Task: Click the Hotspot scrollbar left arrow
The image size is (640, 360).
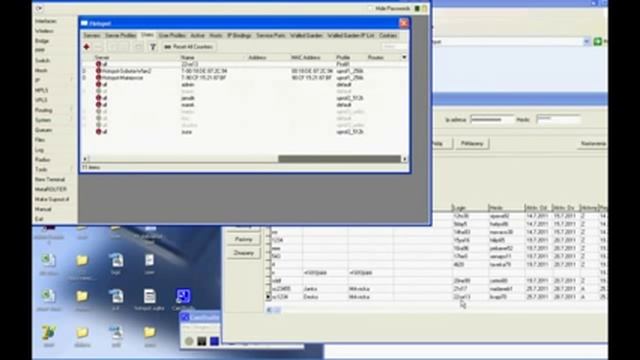Action: 85,159
